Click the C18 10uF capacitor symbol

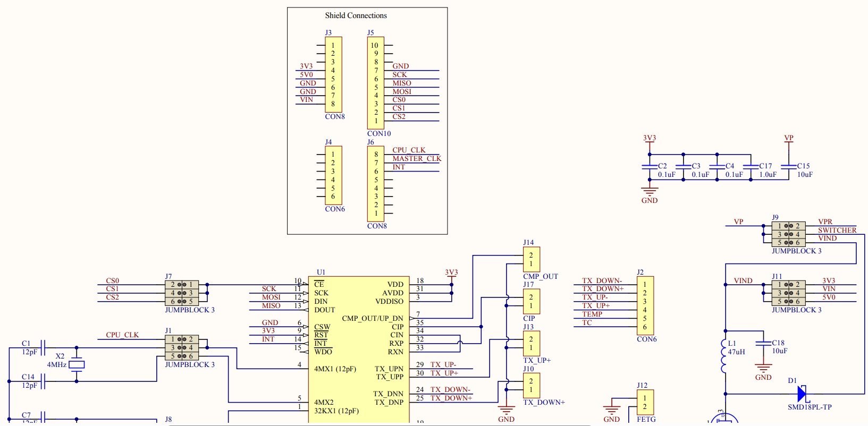[763, 343]
